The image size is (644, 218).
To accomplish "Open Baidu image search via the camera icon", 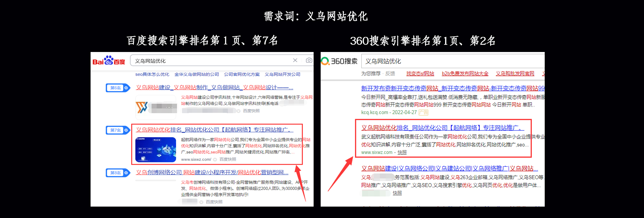I will (x=309, y=60).
